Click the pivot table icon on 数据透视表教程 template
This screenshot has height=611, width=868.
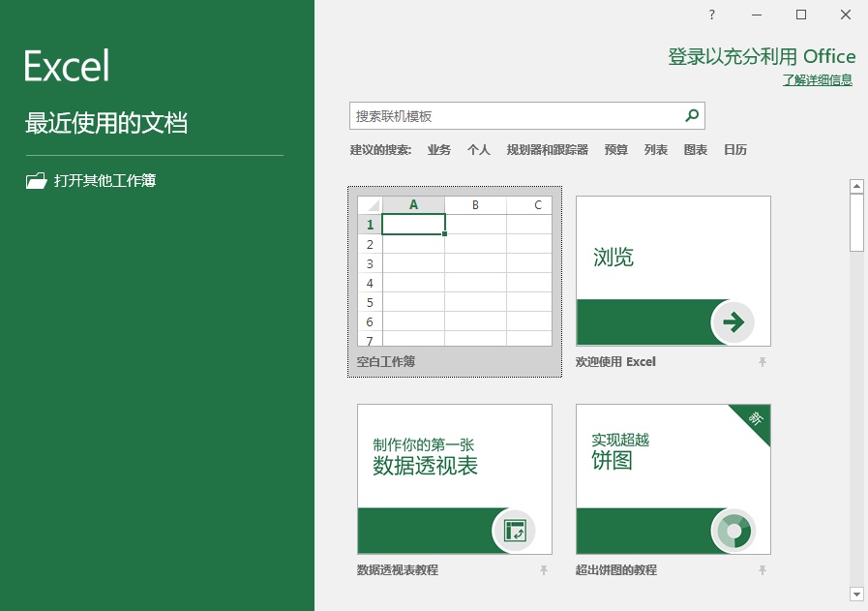[516, 531]
